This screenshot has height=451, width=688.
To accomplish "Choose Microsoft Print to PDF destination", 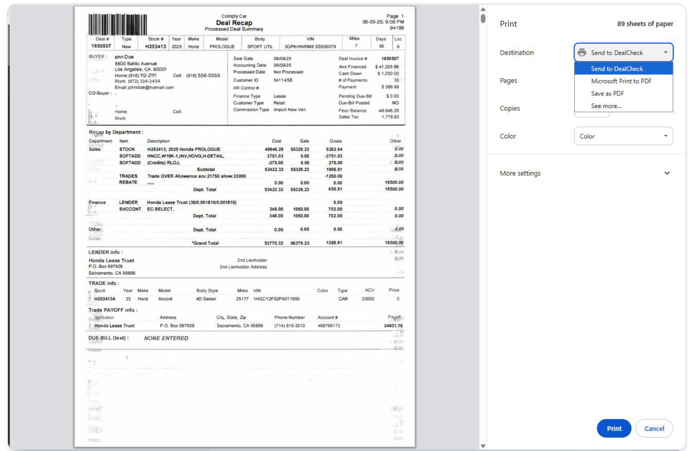I will [x=623, y=81].
